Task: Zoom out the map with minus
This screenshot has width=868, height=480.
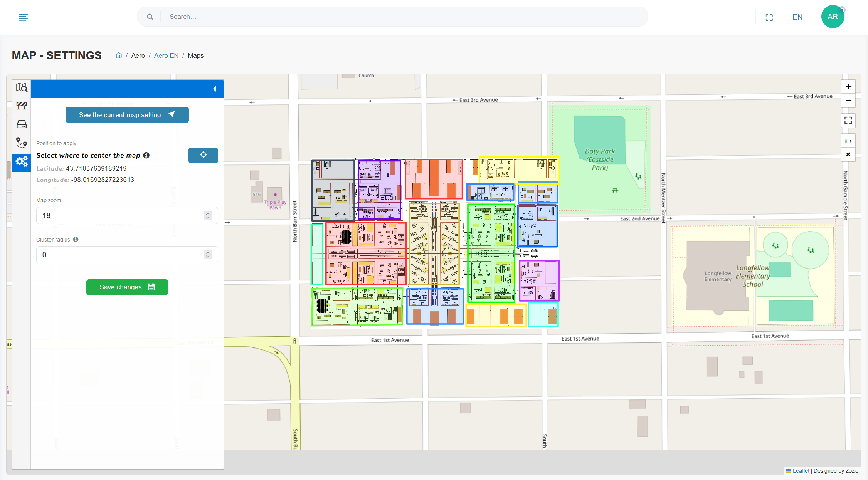Action: tap(848, 101)
